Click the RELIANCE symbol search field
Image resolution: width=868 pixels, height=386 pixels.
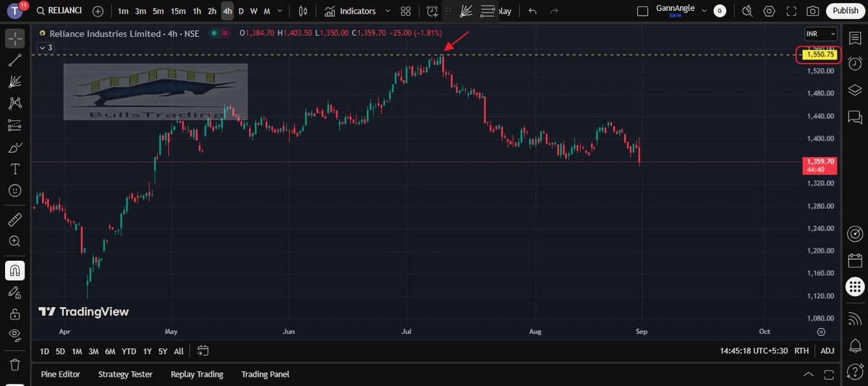[61, 11]
